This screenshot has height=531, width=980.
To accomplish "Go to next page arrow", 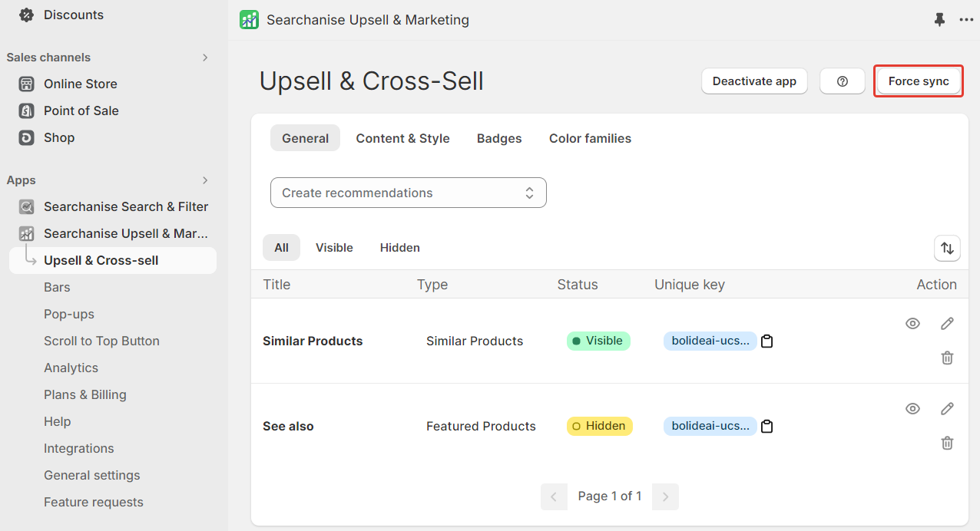I will [x=665, y=496].
